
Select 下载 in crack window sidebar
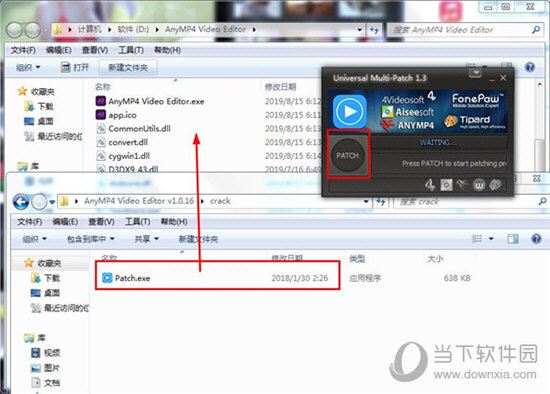pyautogui.click(x=46, y=278)
